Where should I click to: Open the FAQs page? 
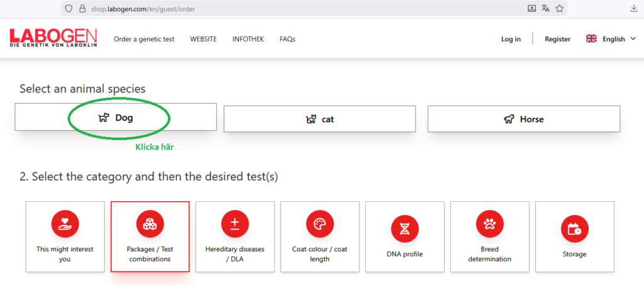(x=287, y=39)
